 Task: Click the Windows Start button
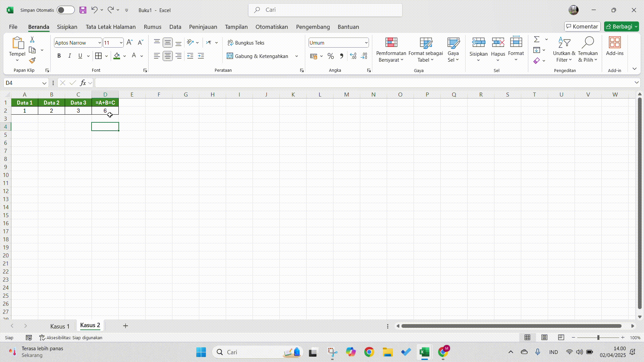click(201, 352)
